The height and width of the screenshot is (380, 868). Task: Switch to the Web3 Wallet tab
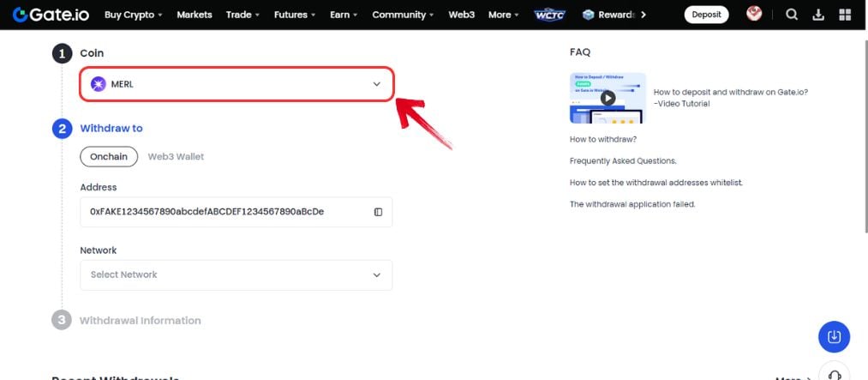(176, 157)
